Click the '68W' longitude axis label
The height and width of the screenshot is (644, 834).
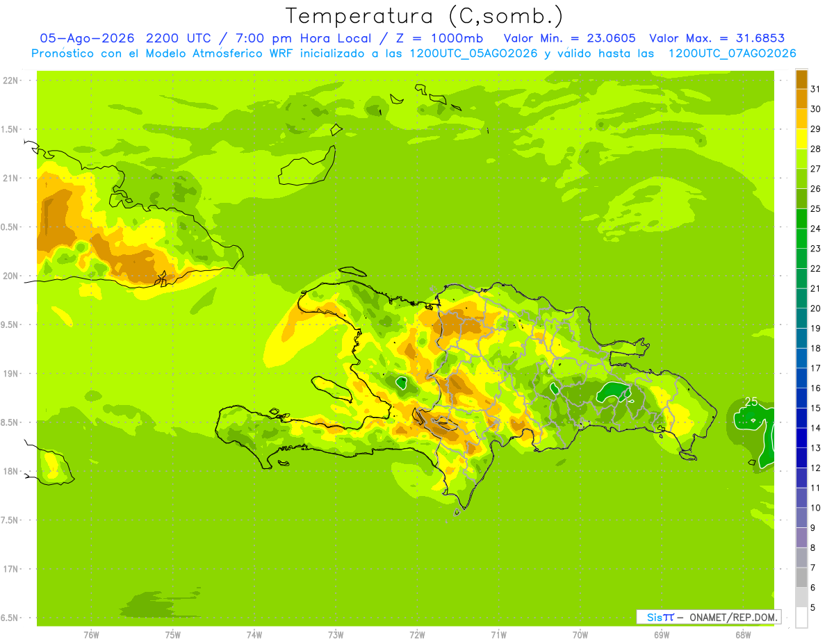click(743, 635)
